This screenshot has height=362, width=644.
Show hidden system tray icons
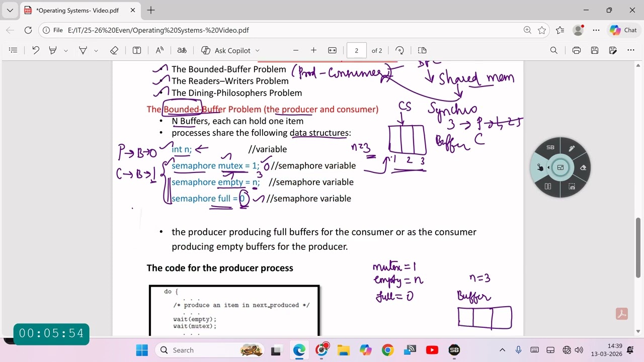[502, 350]
